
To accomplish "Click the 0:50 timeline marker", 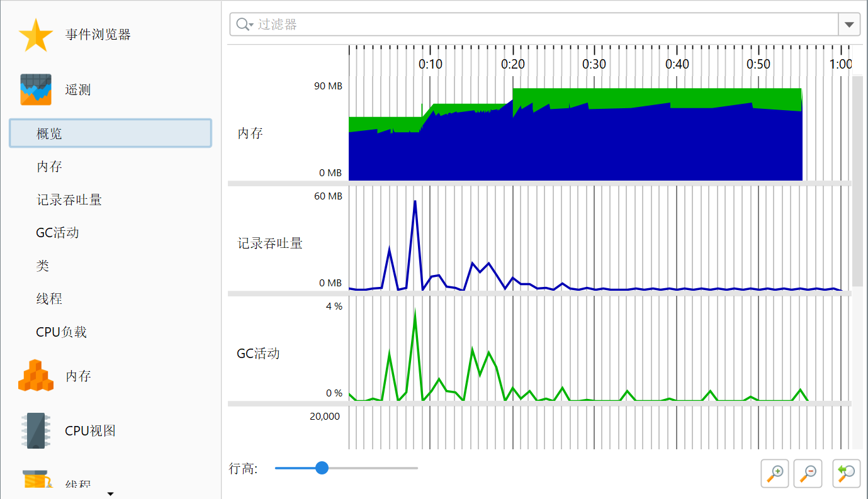I will [758, 64].
